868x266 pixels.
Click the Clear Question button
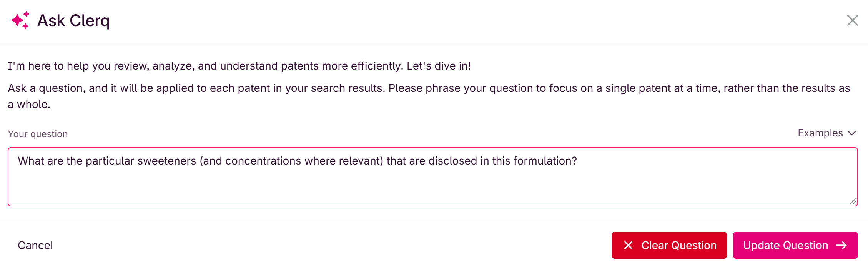click(x=669, y=245)
